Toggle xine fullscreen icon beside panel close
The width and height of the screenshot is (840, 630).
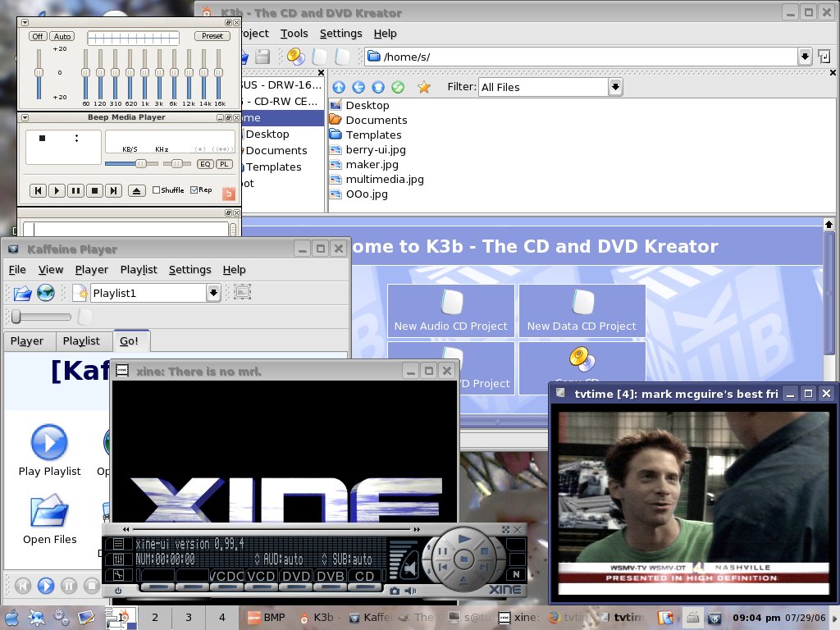(505, 529)
